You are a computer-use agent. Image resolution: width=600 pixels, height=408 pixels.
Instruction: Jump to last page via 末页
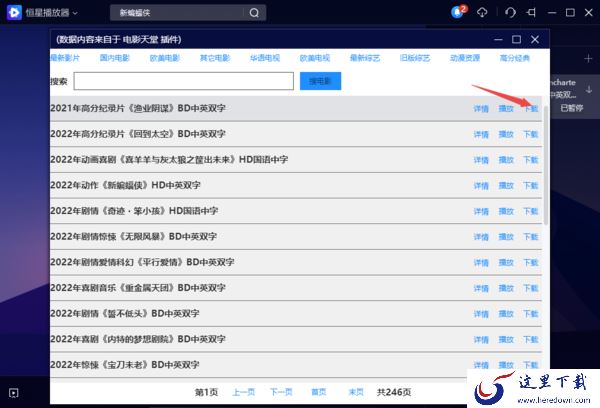[356, 392]
